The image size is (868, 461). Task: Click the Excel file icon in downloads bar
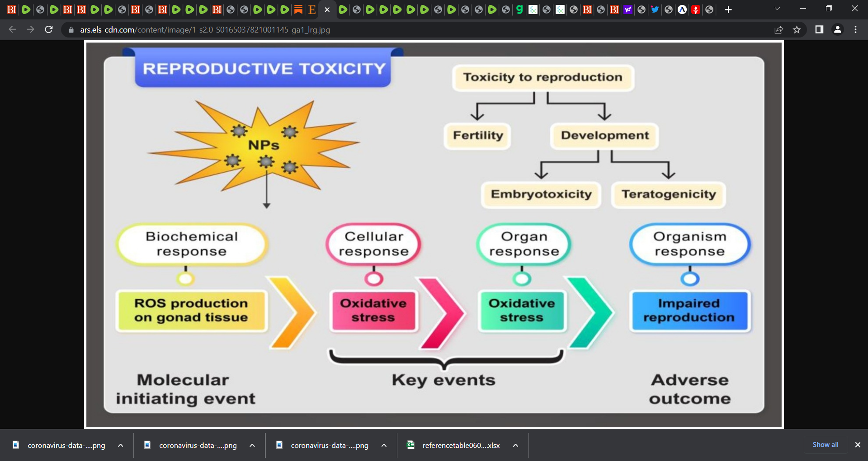[410, 445]
